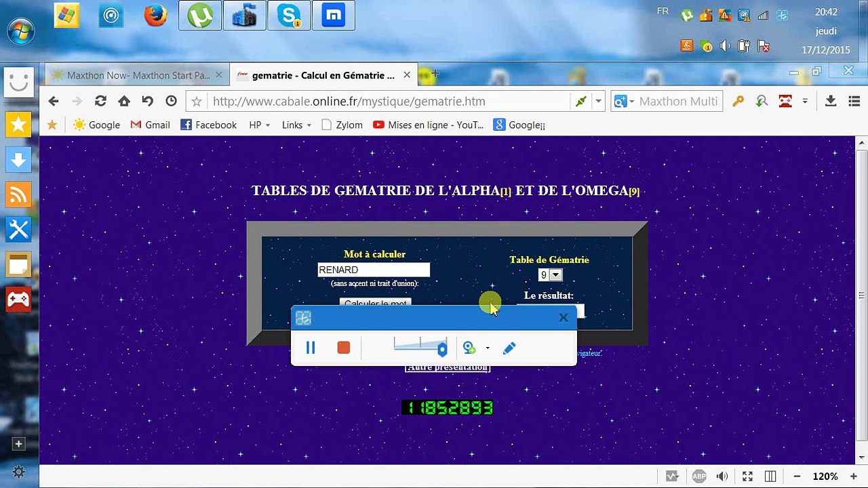Open the Maxthon smiley account icon
868x488 pixels.
tap(18, 83)
